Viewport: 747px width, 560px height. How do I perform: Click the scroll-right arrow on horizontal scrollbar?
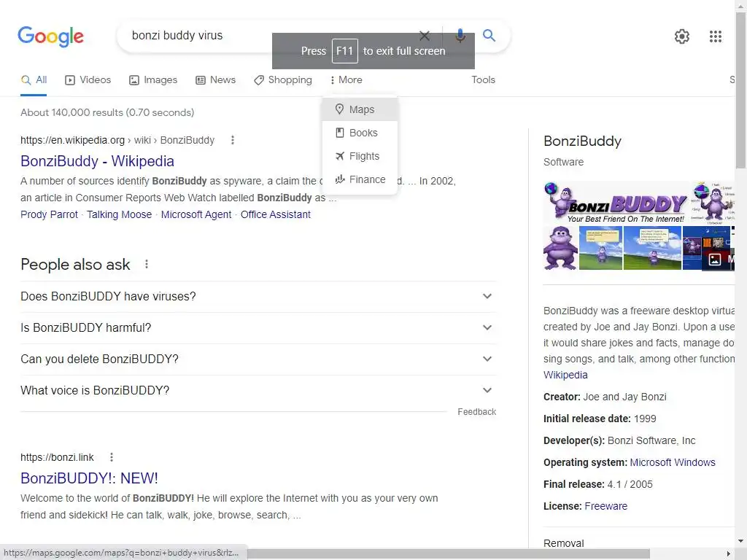point(729,554)
